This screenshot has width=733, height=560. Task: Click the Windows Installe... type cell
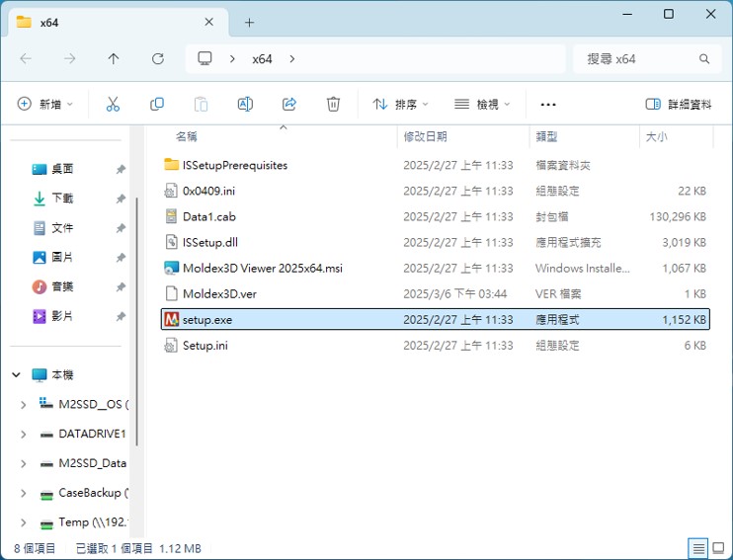(x=583, y=268)
